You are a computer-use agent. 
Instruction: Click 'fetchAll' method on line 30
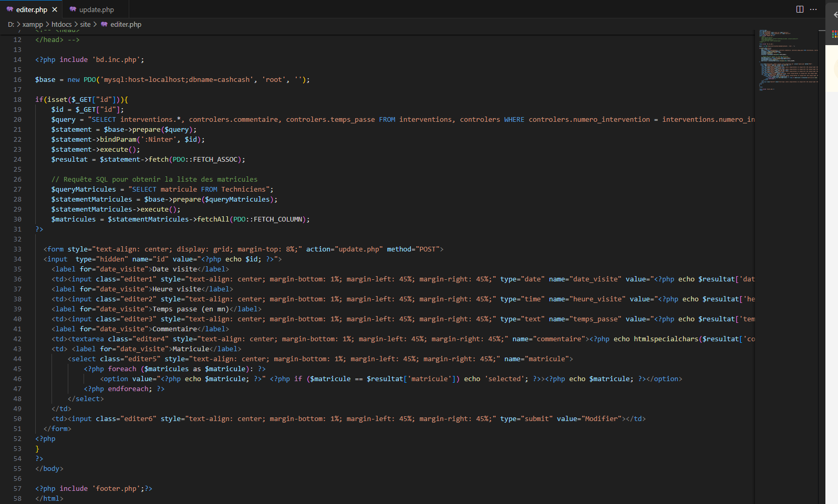(213, 219)
